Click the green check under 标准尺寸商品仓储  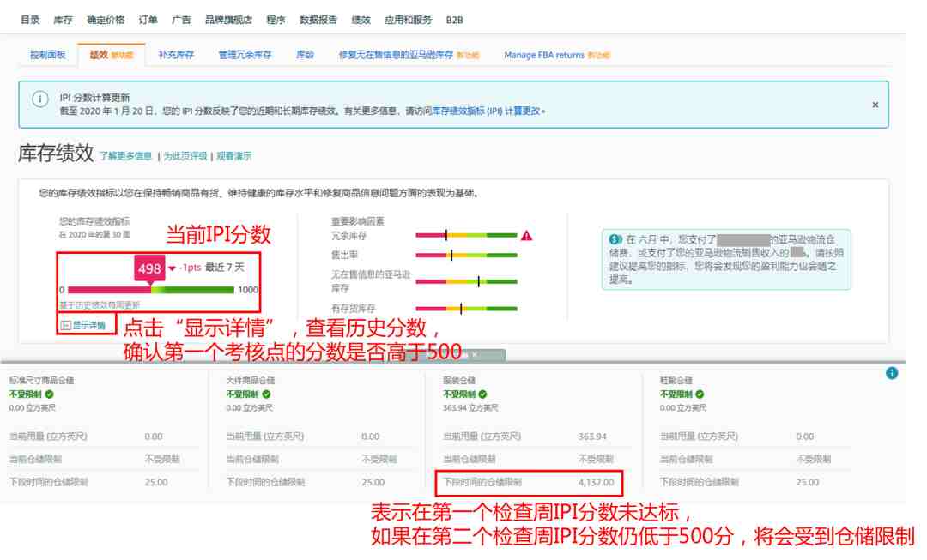pyautogui.click(x=50, y=394)
